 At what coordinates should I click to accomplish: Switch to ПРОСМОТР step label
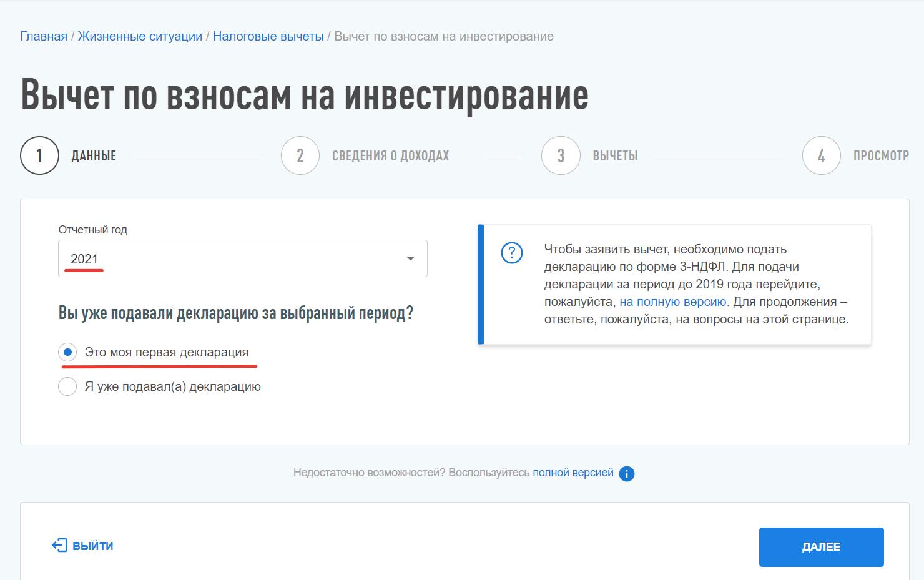881,156
